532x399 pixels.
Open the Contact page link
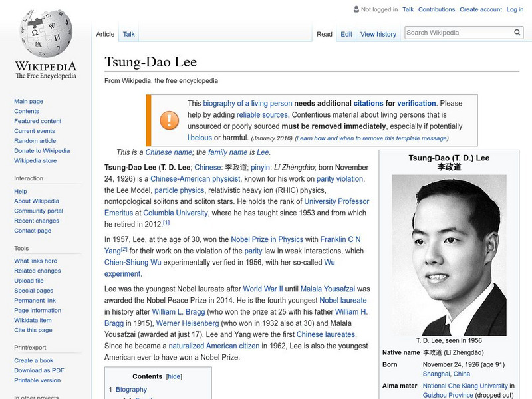[x=33, y=230]
